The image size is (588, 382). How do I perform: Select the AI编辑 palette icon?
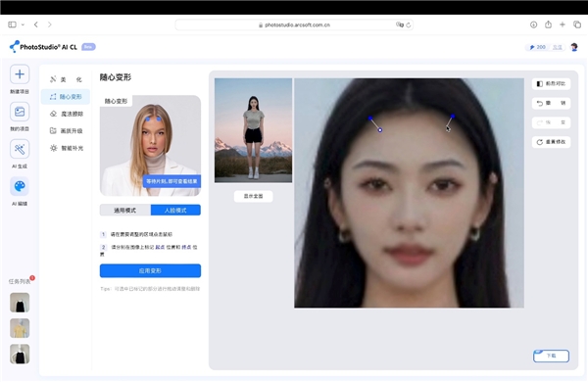[x=20, y=186]
